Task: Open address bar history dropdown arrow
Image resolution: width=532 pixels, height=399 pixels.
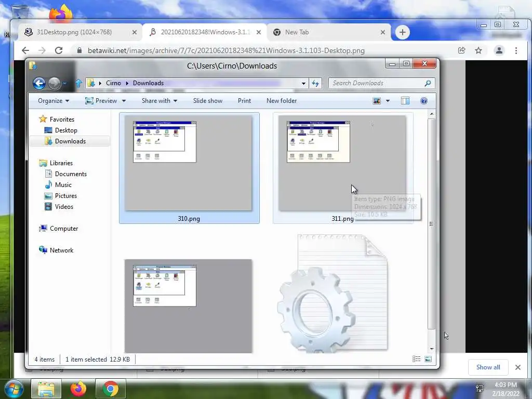Action: [x=303, y=83]
